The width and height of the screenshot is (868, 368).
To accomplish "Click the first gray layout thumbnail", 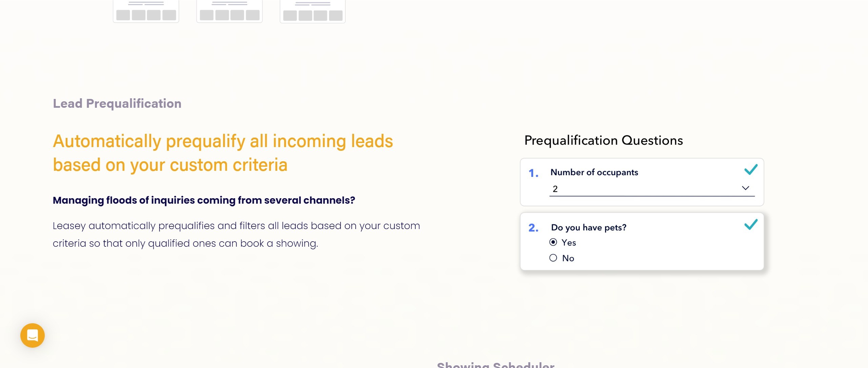I will pos(146,12).
